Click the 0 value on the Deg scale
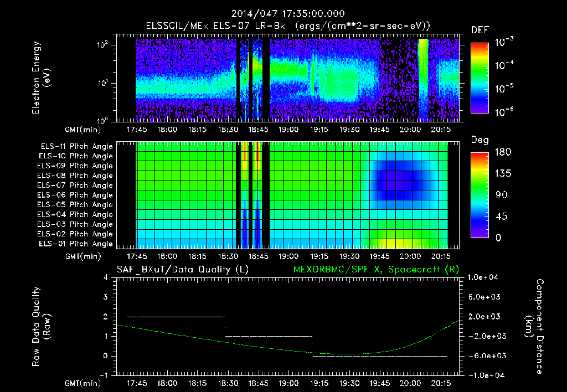Screen dimensions: 567x392 pos(498,238)
